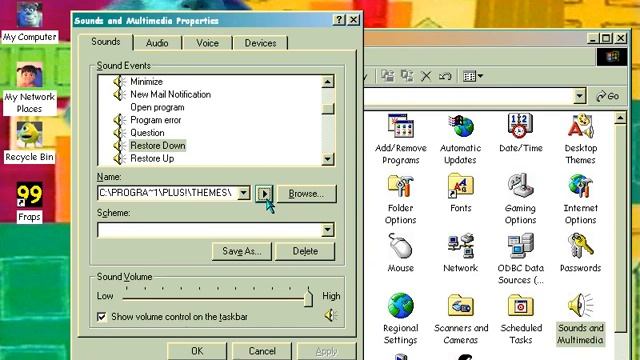Open the Fonts folder icon
The height and width of the screenshot is (360, 640).
(x=460, y=186)
